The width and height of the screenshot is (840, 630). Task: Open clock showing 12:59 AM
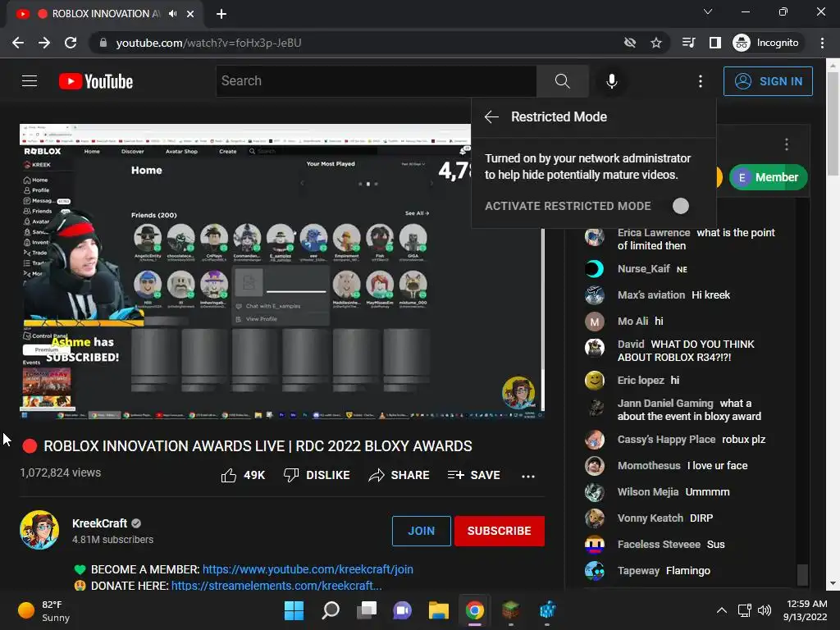point(805,610)
